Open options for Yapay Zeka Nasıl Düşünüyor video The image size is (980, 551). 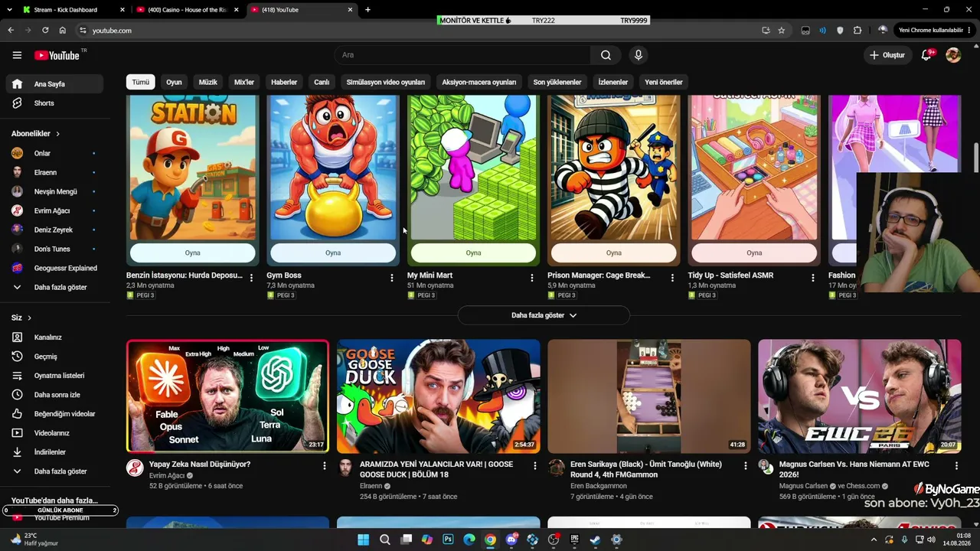(x=325, y=465)
